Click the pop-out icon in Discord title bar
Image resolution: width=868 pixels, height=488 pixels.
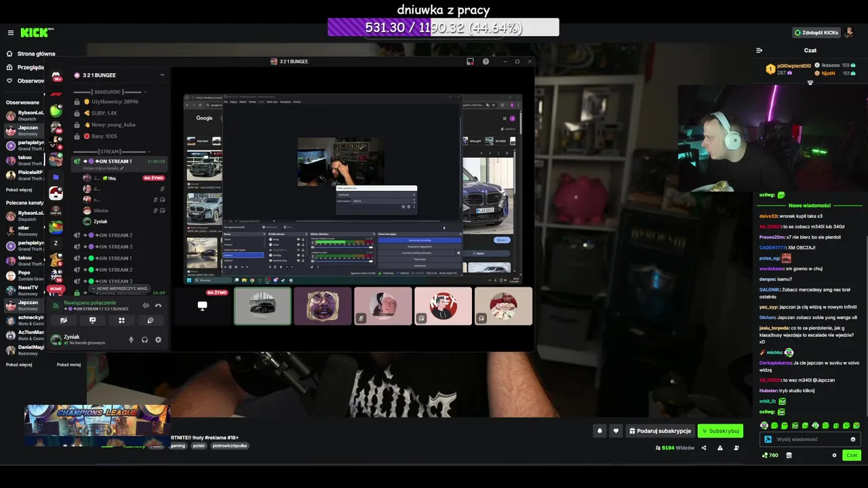point(470,61)
